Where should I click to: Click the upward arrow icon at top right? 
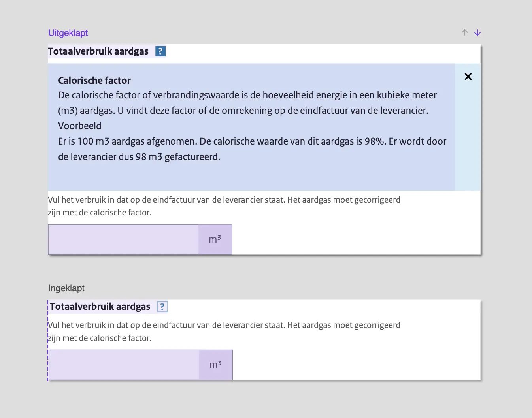tap(464, 32)
